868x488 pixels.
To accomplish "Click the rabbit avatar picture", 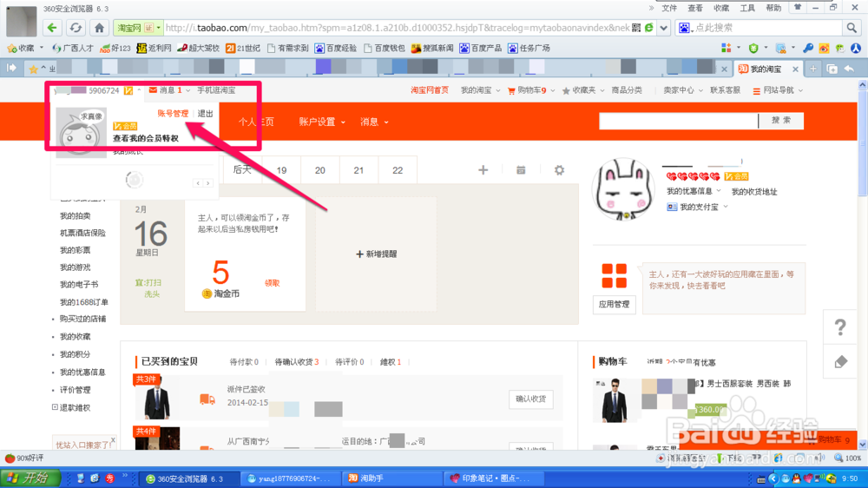I will click(x=624, y=189).
